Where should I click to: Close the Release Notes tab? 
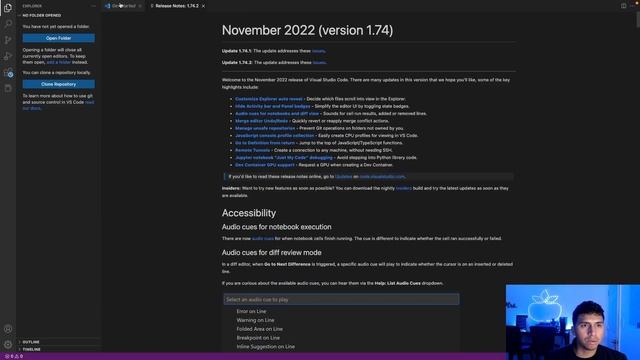(x=203, y=6)
